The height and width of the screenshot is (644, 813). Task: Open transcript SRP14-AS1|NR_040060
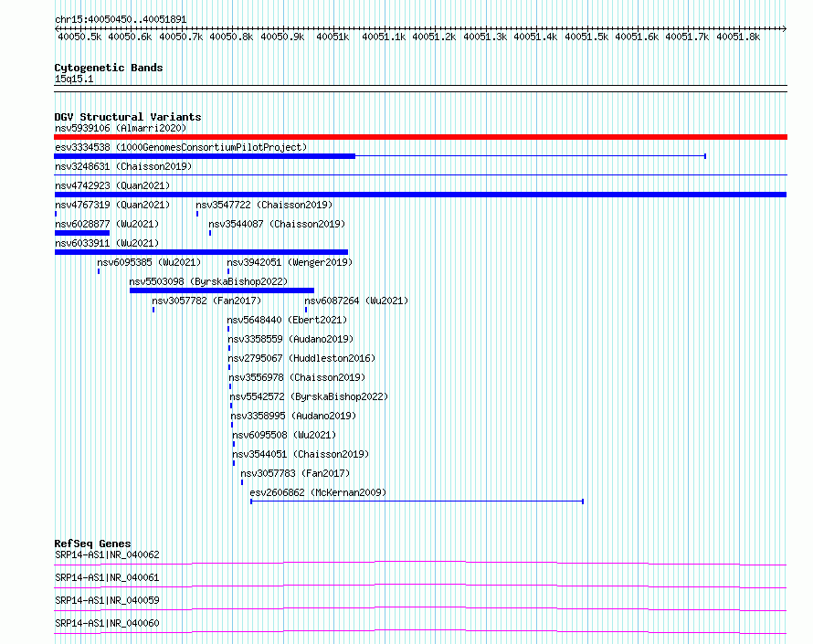click(x=107, y=623)
